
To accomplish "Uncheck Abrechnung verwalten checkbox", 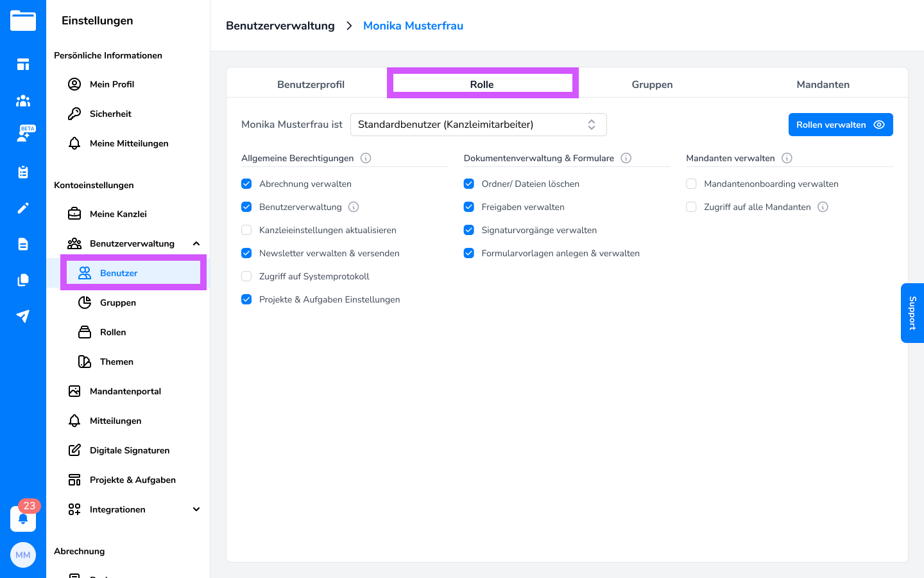I will pos(246,184).
